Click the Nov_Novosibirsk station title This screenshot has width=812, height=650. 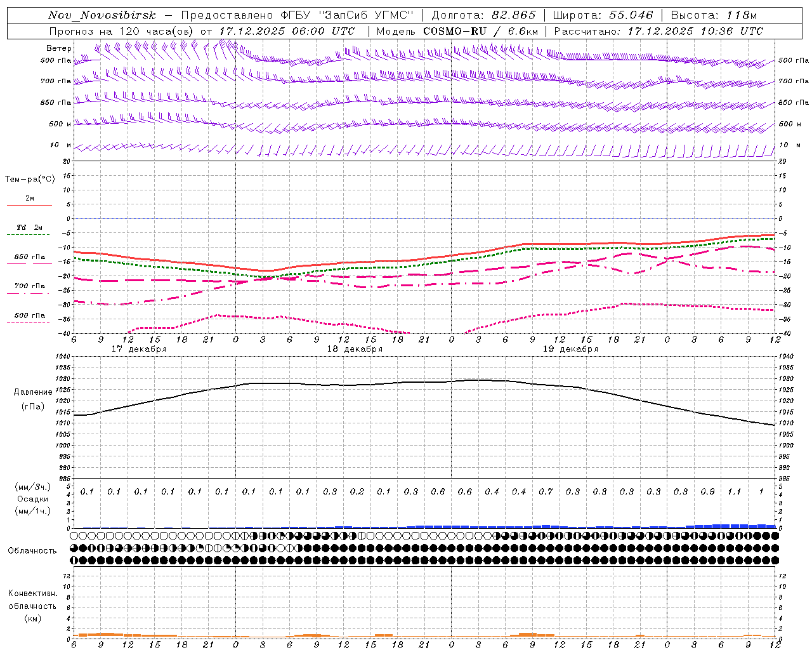[x=102, y=15]
